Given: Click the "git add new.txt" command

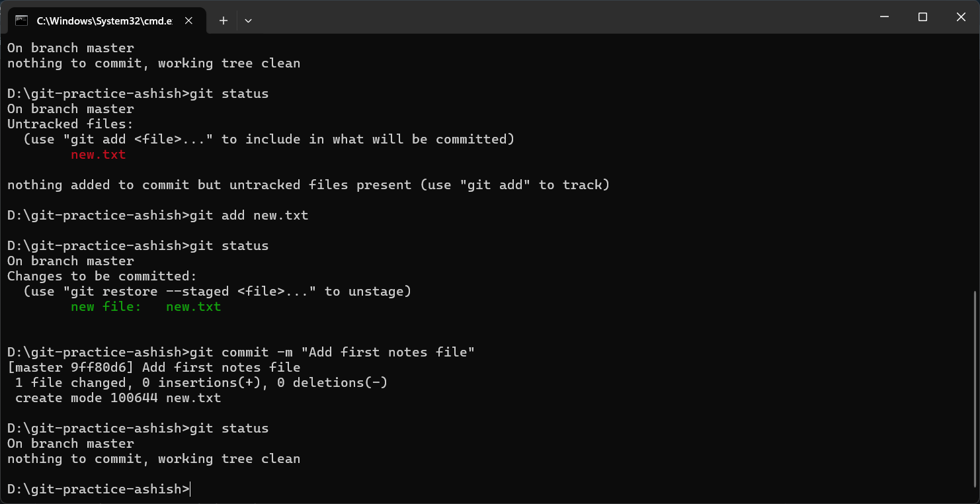Looking at the screenshot, I should [x=249, y=216].
